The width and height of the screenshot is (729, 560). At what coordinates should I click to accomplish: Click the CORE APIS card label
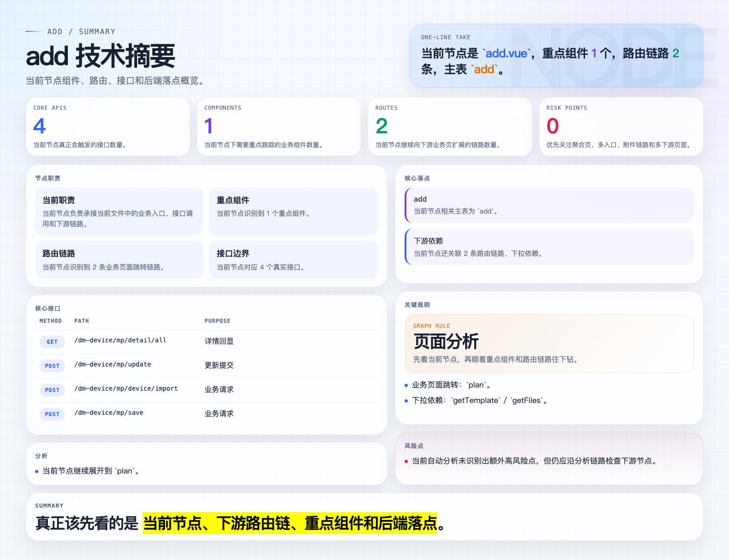pyautogui.click(x=50, y=108)
